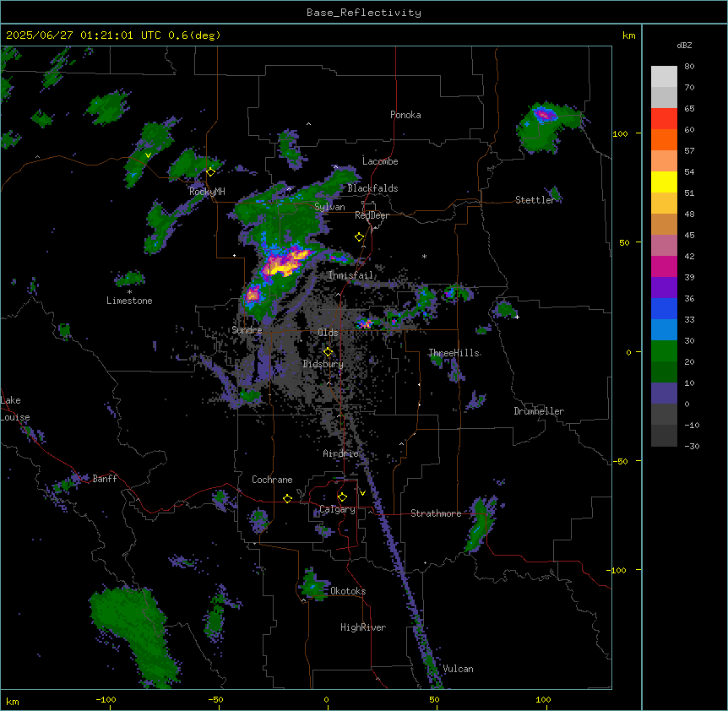Image resolution: width=728 pixels, height=711 pixels.
Task: Click the yellow V marker in northwest echo
Action: point(148,155)
